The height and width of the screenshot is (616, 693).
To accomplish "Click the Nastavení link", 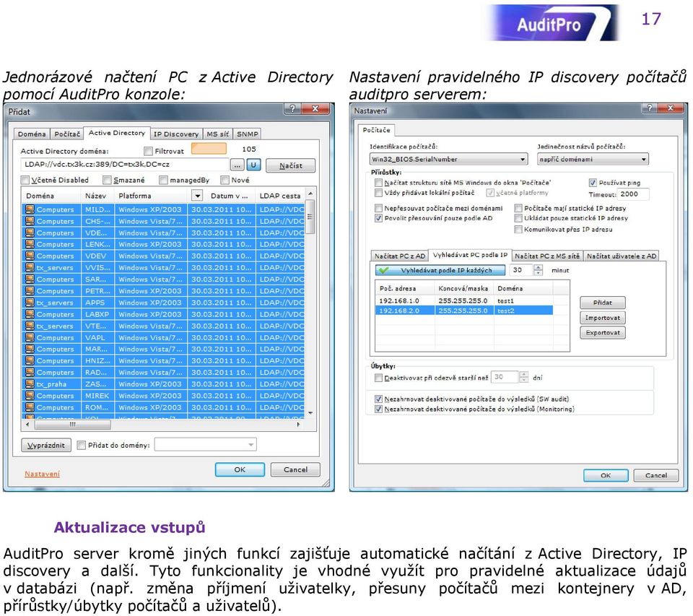I will [x=42, y=474].
